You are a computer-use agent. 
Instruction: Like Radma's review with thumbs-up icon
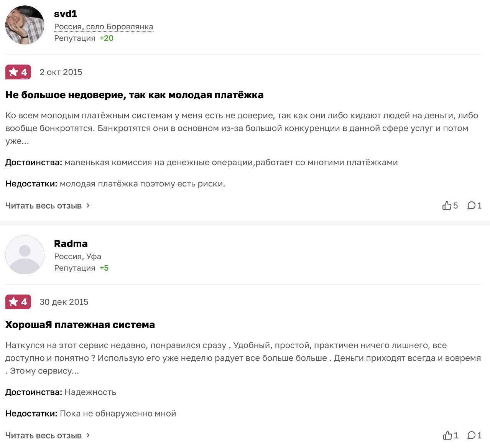tap(447, 435)
